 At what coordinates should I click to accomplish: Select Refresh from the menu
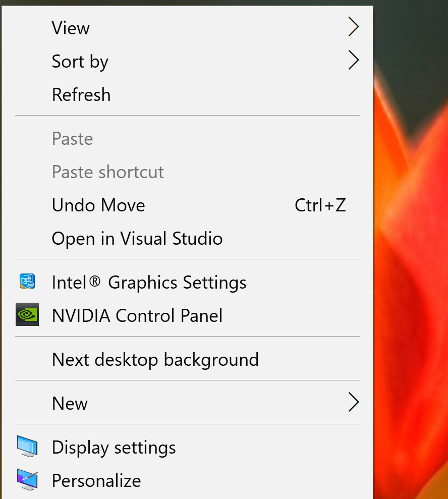[81, 94]
